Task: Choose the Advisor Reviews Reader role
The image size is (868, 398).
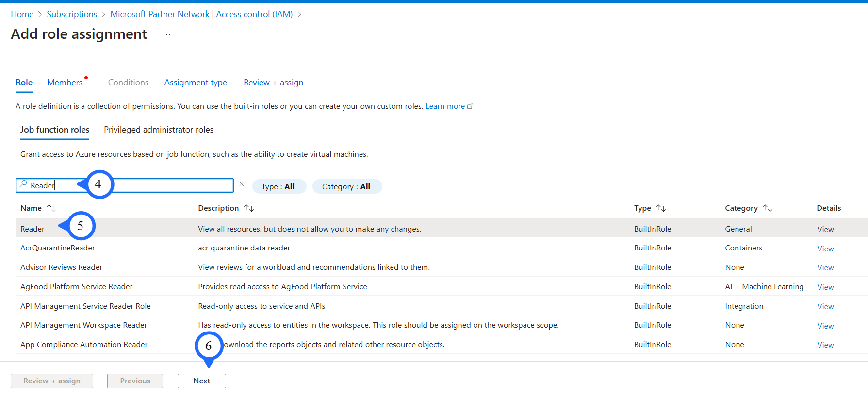Action: point(62,267)
